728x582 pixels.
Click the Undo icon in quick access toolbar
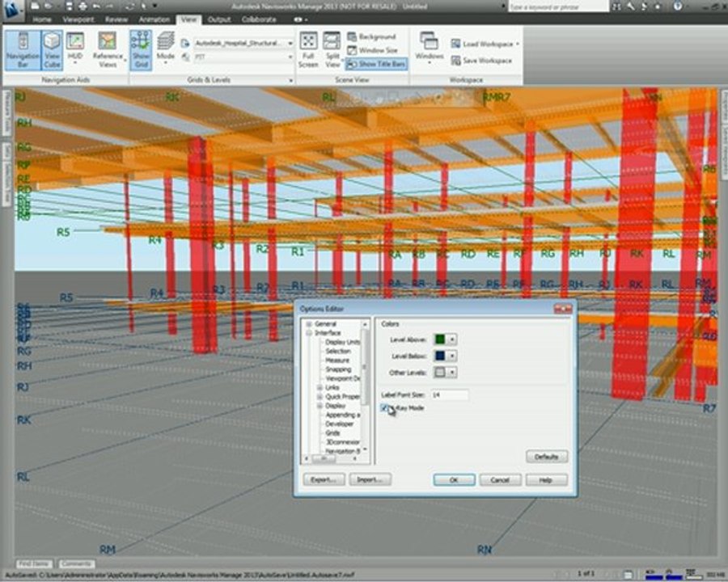(96, 6)
